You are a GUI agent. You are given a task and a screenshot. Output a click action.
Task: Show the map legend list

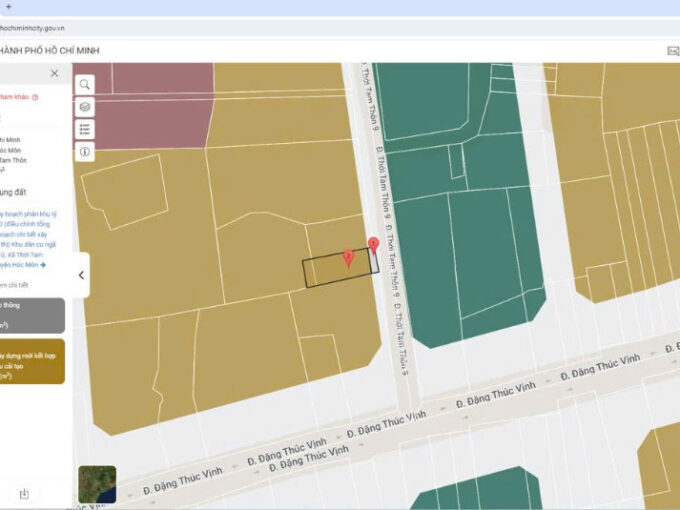coord(85,129)
